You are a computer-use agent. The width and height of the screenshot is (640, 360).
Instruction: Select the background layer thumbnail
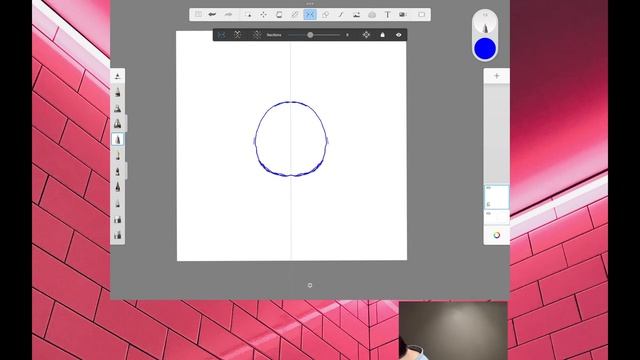(497, 217)
